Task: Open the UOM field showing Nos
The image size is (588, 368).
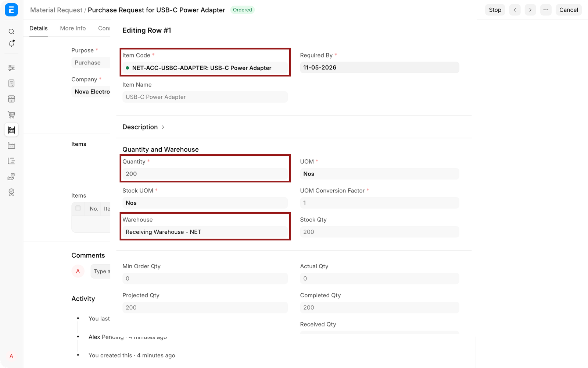Action: pos(380,174)
